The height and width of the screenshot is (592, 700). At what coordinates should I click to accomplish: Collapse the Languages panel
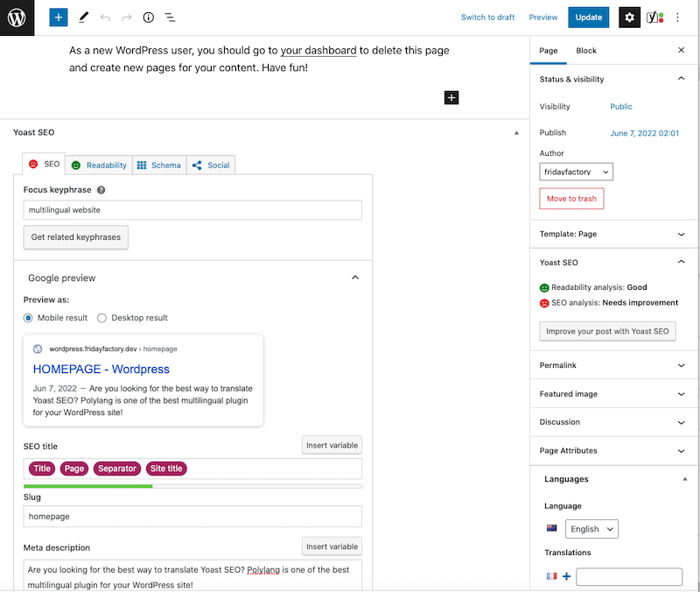click(x=685, y=479)
